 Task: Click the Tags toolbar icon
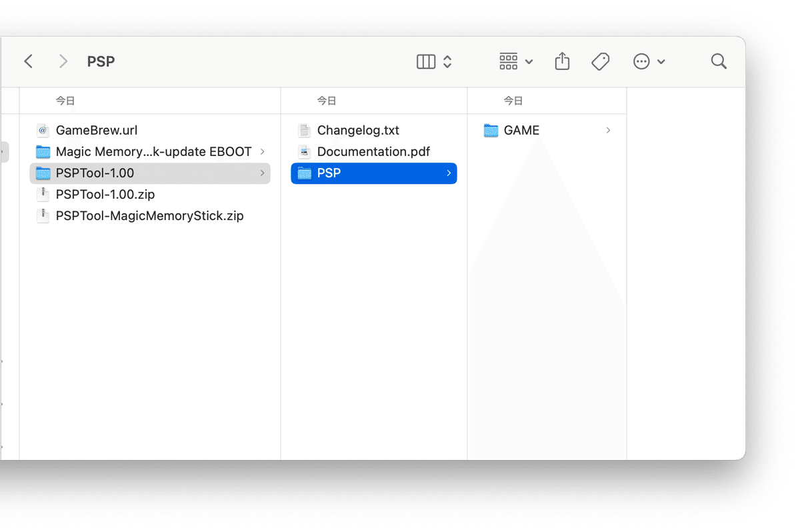point(601,61)
